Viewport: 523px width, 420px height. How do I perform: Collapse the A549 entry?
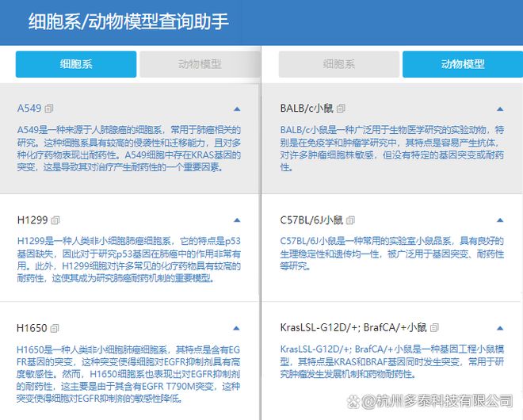pos(237,109)
